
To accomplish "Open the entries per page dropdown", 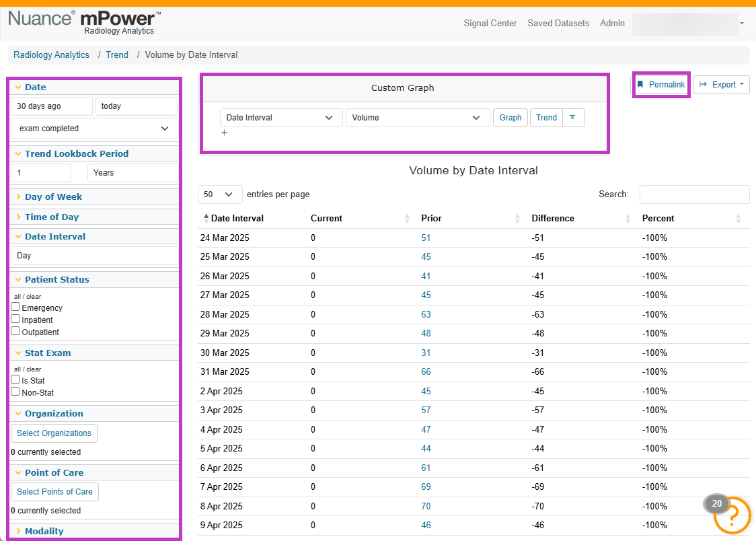I will 220,194.
